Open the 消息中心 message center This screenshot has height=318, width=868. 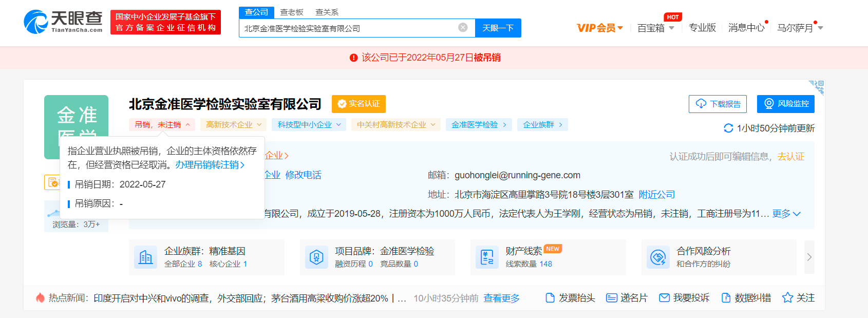tap(746, 28)
